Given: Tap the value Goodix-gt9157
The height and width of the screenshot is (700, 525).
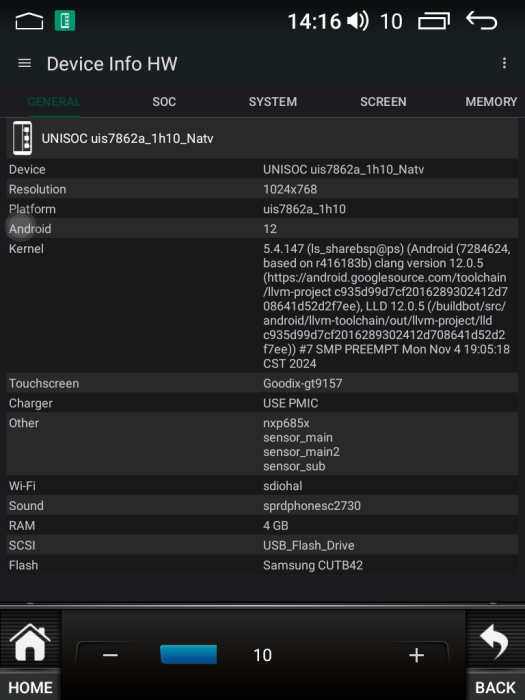Looking at the screenshot, I should coord(302,383).
